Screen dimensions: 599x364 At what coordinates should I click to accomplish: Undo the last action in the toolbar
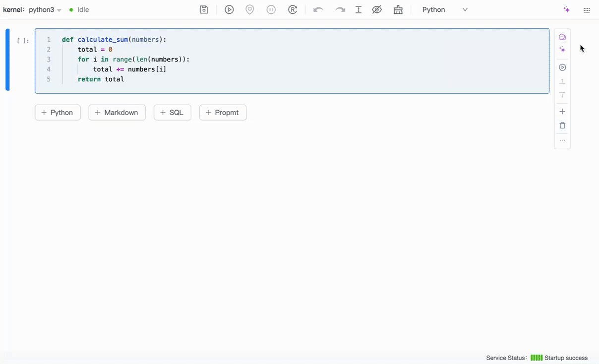click(318, 9)
